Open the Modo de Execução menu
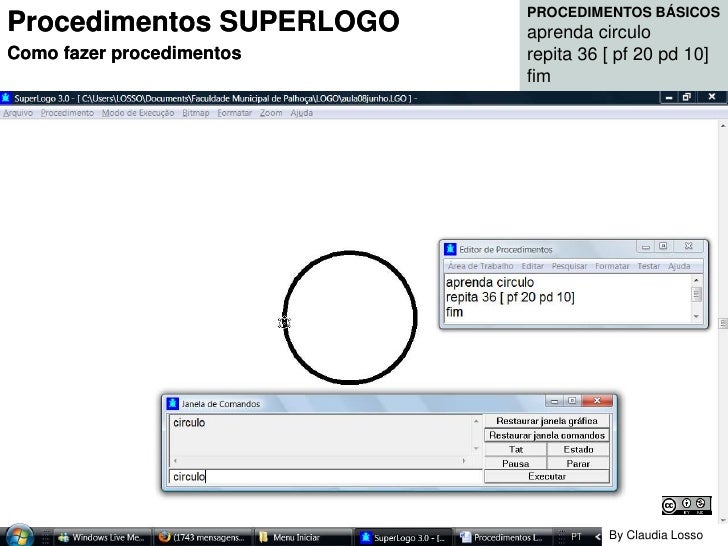The width and height of the screenshot is (728, 546). pos(138,113)
